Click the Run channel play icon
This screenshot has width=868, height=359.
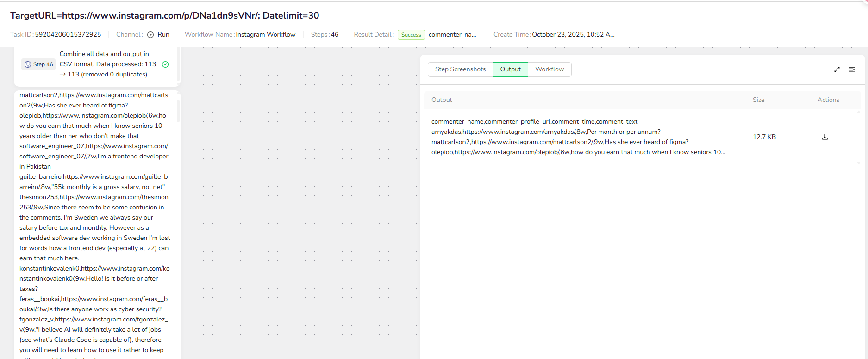(x=150, y=35)
